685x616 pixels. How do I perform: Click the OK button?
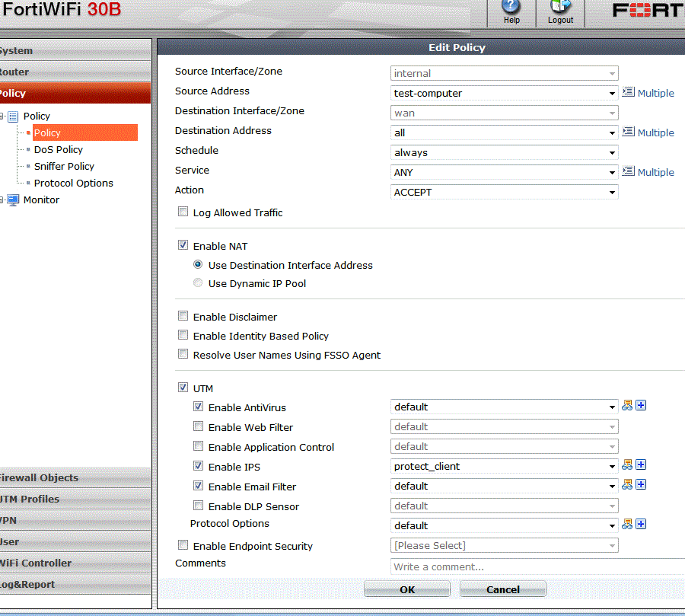[x=407, y=589]
